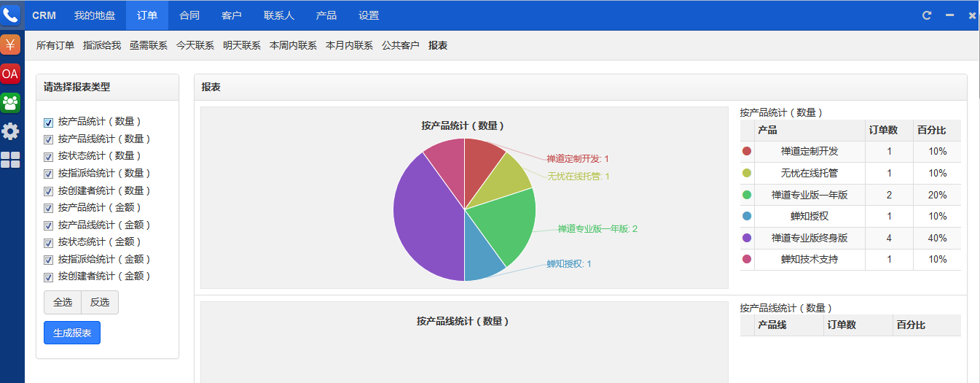This screenshot has width=980, height=383.
Task: Click the refresh icon in title bar
Action: pyautogui.click(x=927, y=15)
